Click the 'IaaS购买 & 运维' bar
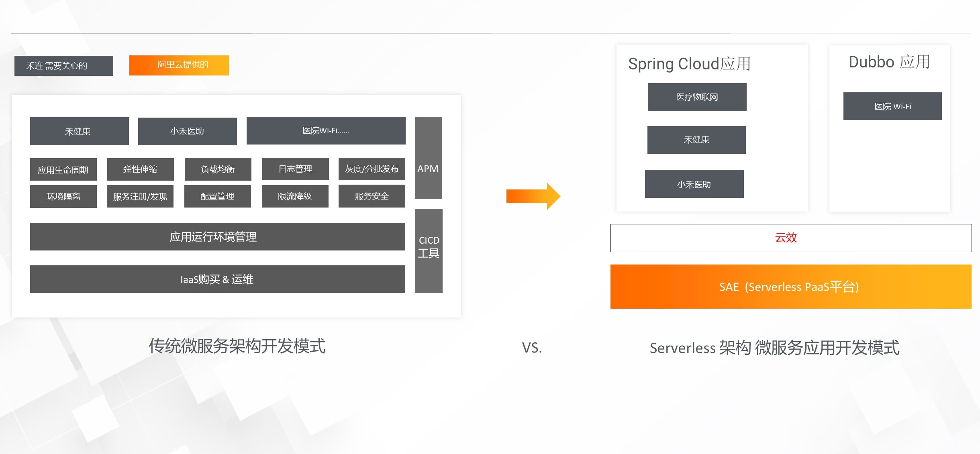Viewport: 980px width, 454px height. pyautogui.click(x=218, y=279)
